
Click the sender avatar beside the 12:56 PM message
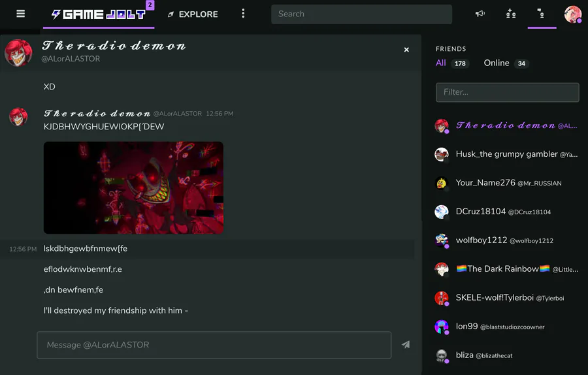coord(18,117)
